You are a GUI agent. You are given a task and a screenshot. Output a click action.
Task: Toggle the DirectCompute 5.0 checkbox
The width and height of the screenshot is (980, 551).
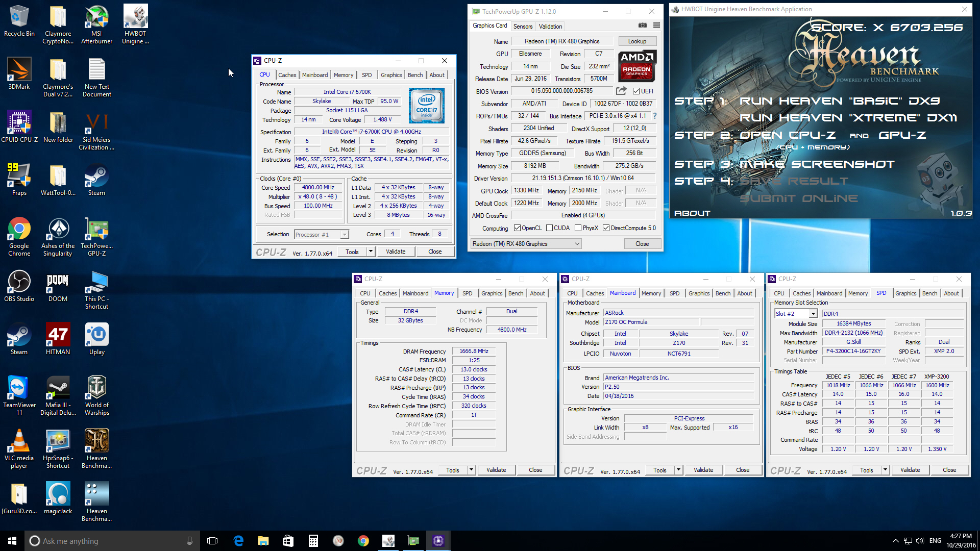click(x=606, y=228)
